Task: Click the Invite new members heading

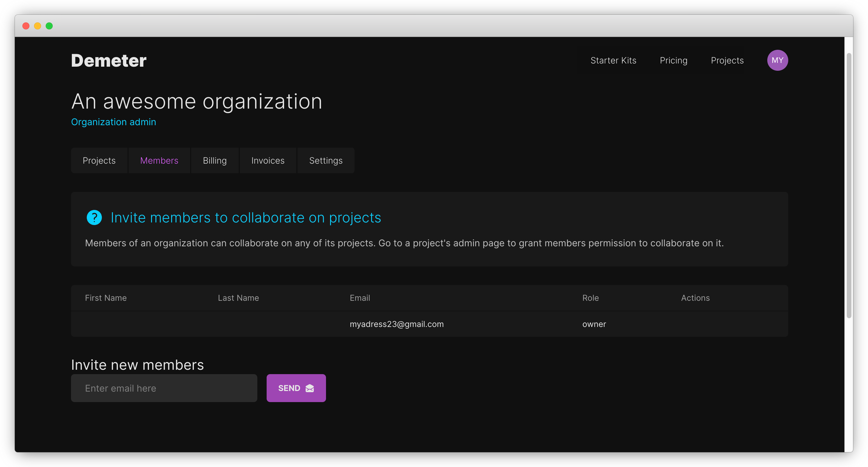Action: coord(137,365)
